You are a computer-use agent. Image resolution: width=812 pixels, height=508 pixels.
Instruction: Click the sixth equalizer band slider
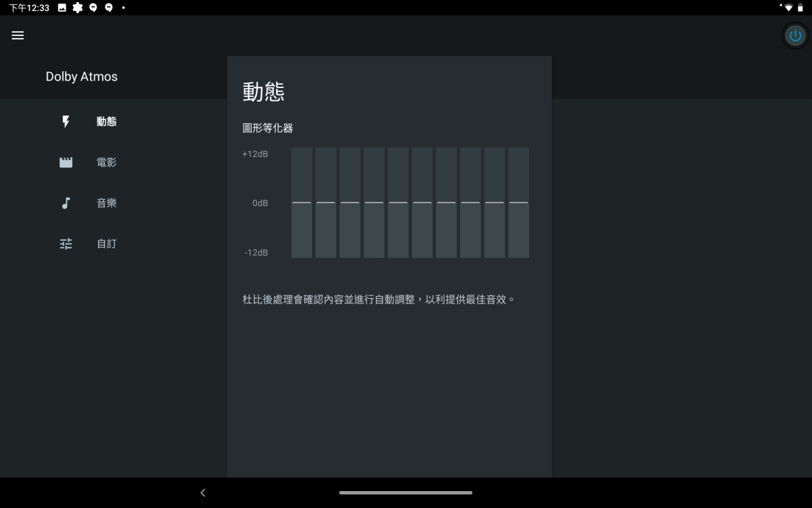[x=422, y=203]
